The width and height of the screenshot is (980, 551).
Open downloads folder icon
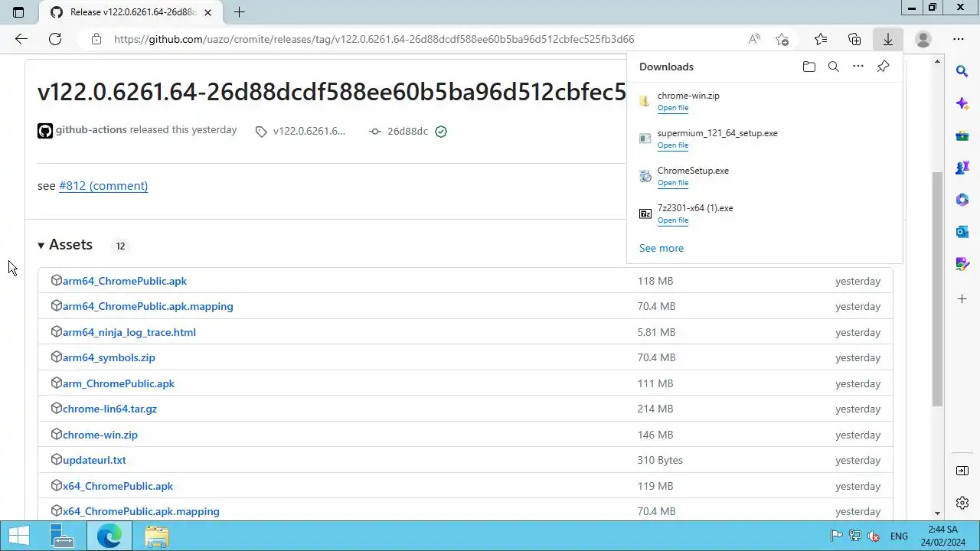tap(809, 67)
